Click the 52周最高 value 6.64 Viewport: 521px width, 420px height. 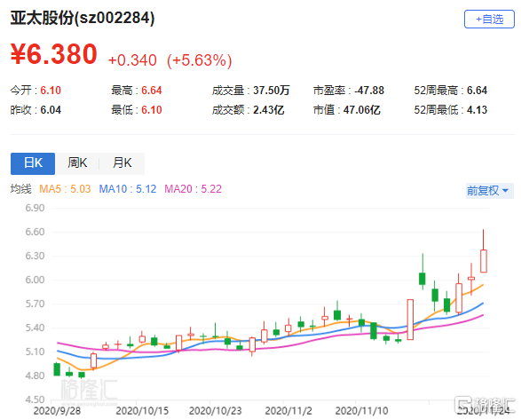tap(477, 91)
